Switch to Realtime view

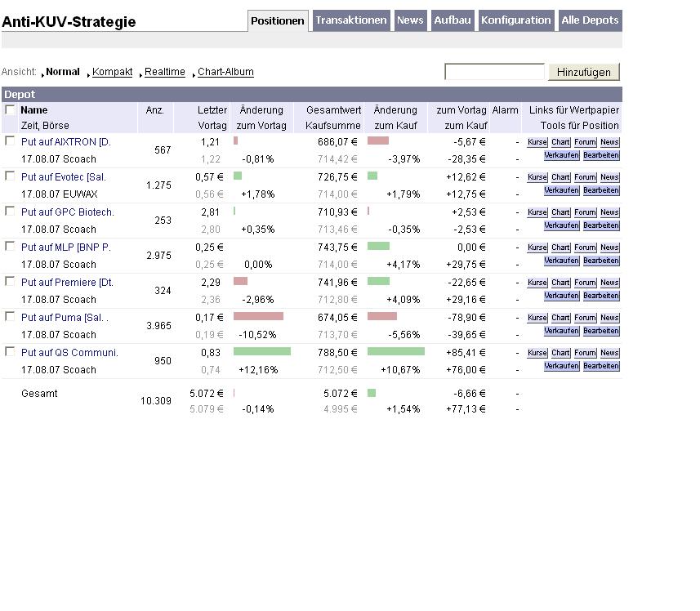pos(164,72)
